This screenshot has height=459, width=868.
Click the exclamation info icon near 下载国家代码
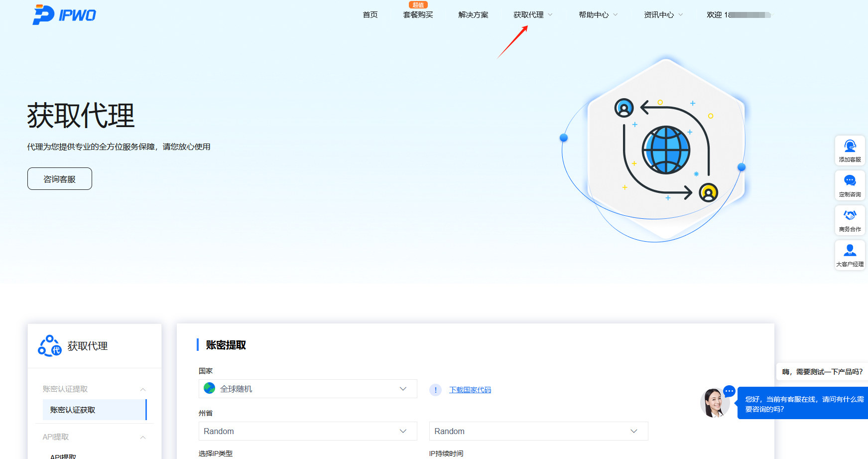(435, 390)
